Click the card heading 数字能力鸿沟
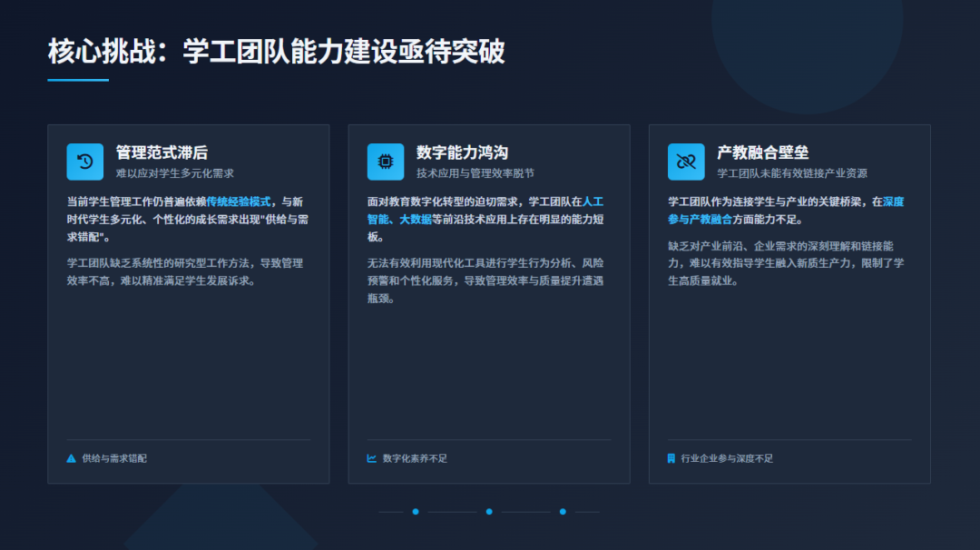 (x=463, y=152)
